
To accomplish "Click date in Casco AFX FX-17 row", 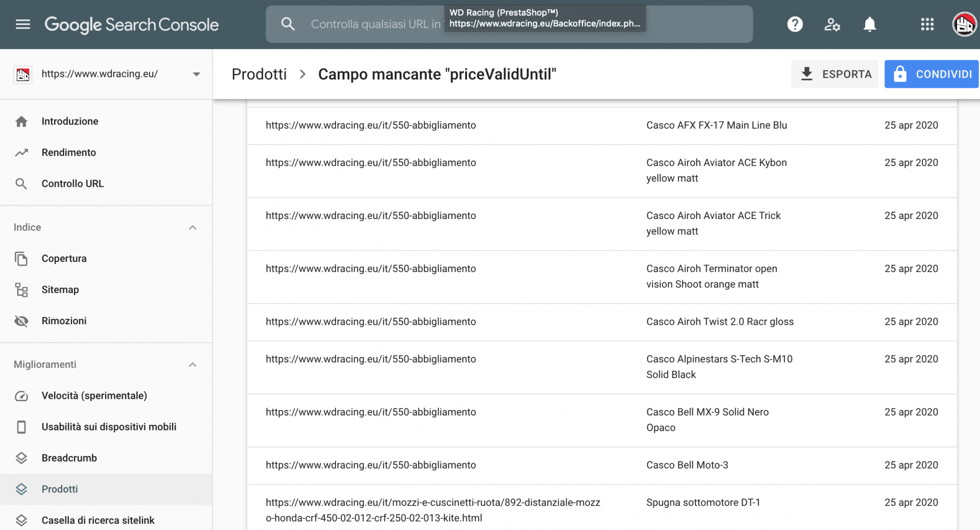I will [911, 126].
